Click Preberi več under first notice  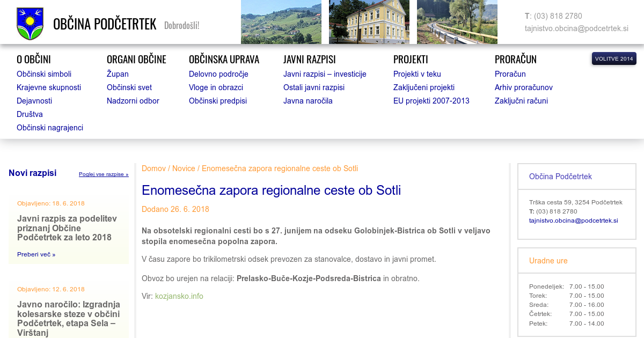[36, 254]
